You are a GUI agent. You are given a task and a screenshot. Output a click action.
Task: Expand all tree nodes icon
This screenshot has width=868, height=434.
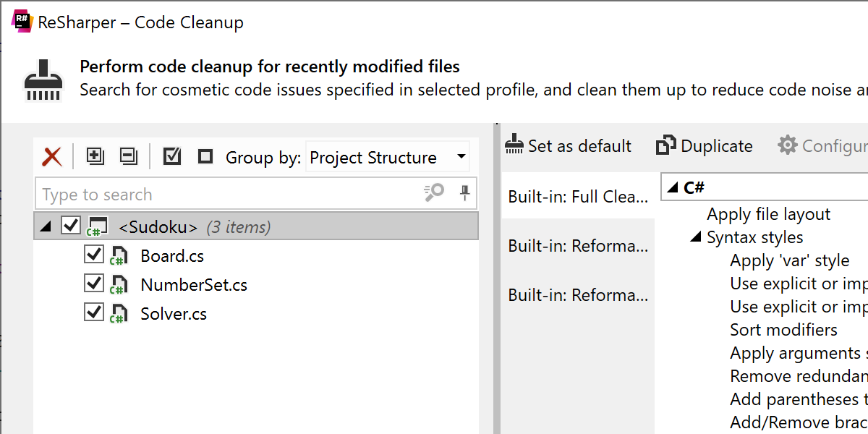pos(95,156)
